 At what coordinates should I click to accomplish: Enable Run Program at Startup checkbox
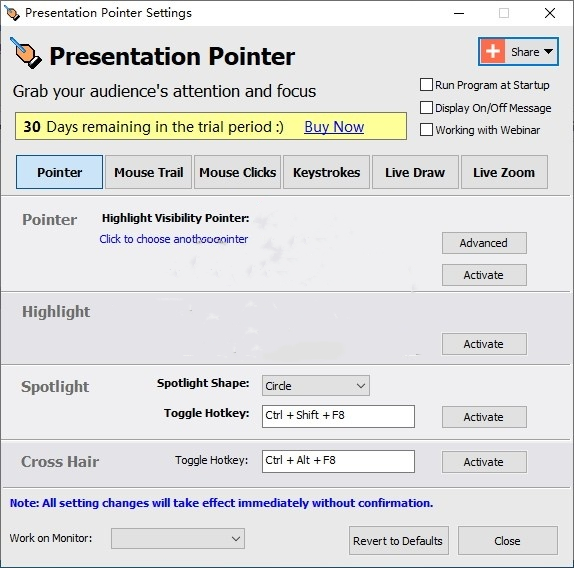click(426, 85)
